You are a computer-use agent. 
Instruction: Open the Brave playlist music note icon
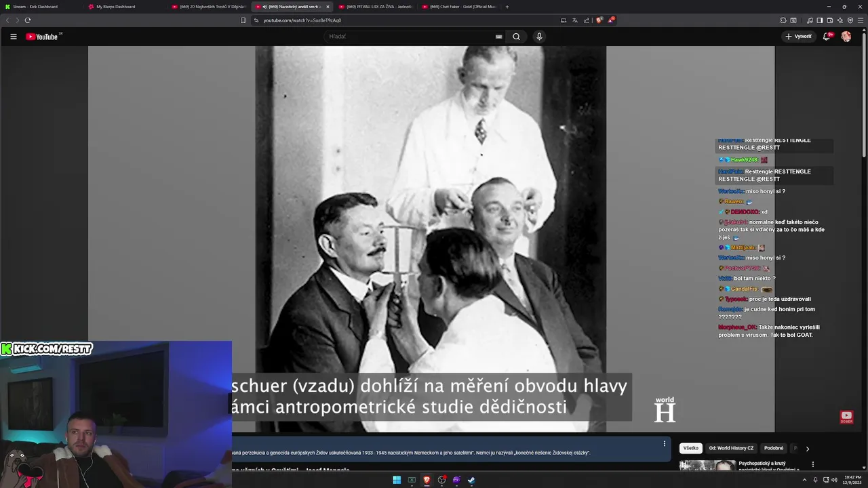[810, 20]
